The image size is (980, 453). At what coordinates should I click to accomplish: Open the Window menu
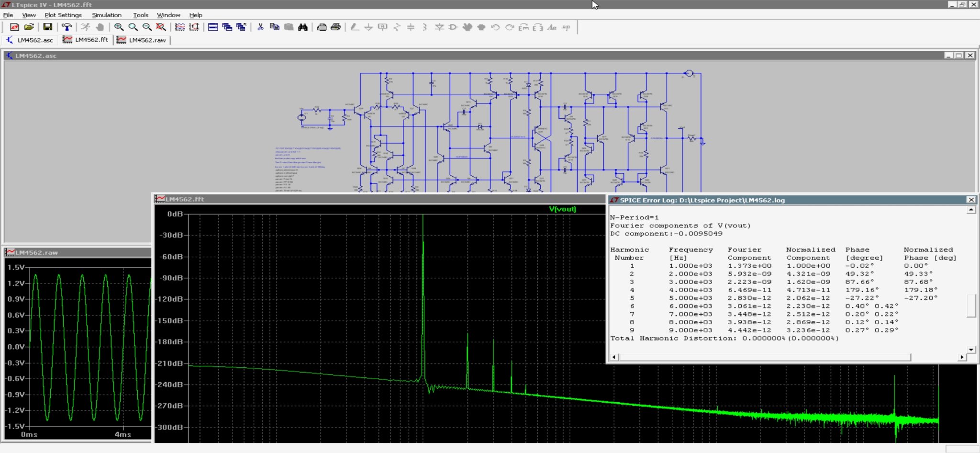[168, 15]
